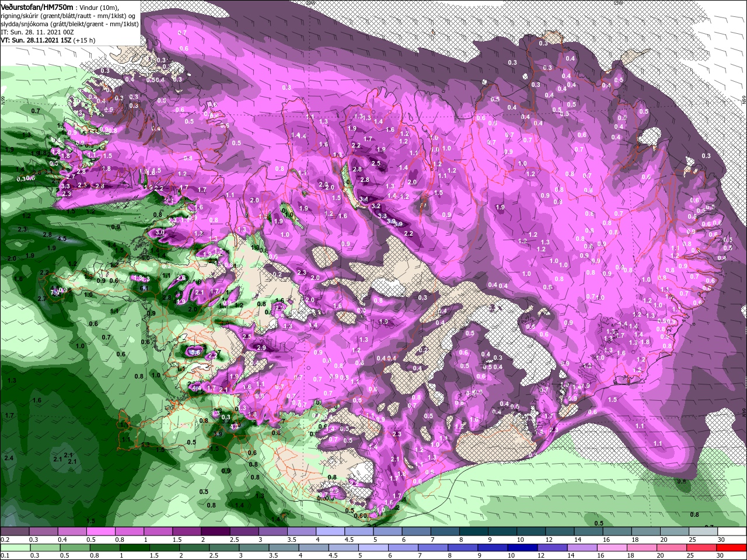
Task: Select bright red bottom-row swatch starting at 30
Action: 732,548
